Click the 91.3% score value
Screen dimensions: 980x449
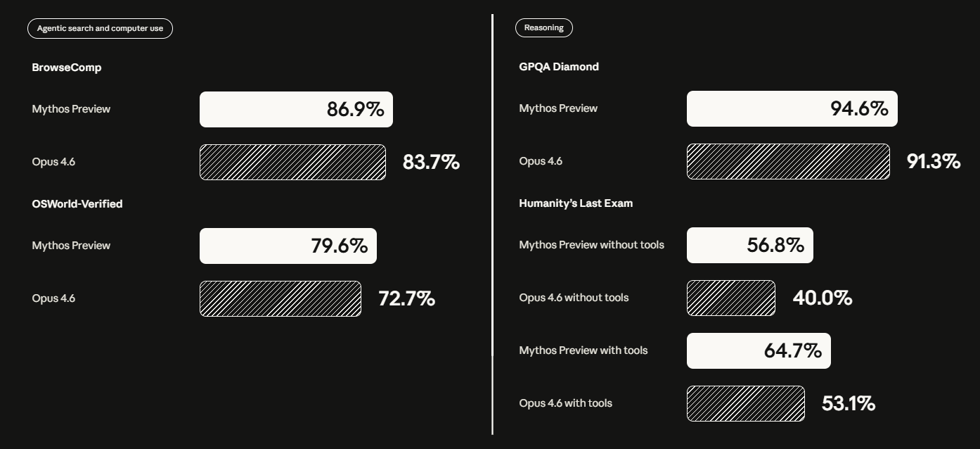coord(933,161)
